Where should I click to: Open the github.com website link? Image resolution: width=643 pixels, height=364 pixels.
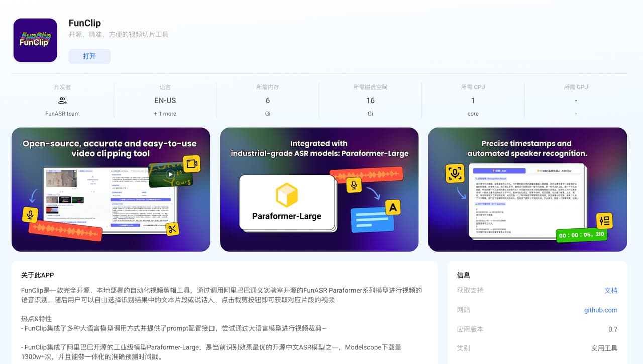[x=601, y=310]
